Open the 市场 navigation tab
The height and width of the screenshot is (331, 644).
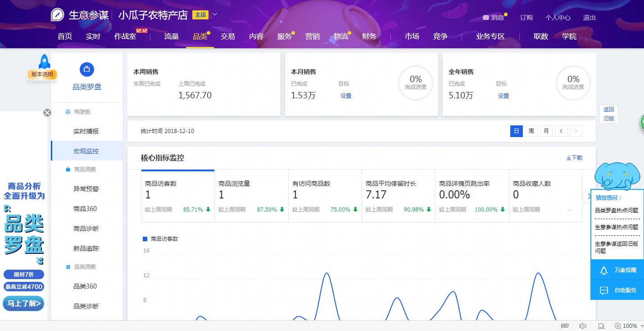coord(412,37)
